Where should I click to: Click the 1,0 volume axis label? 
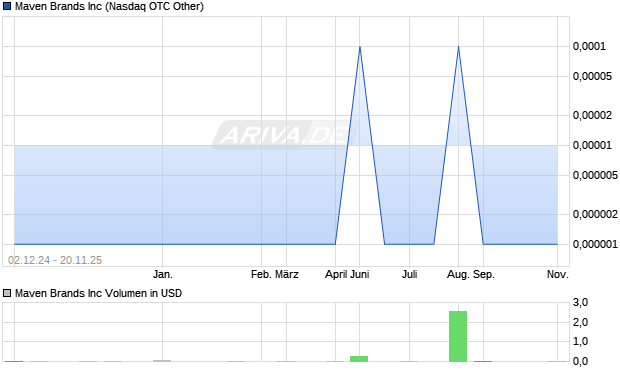[580, 341]
